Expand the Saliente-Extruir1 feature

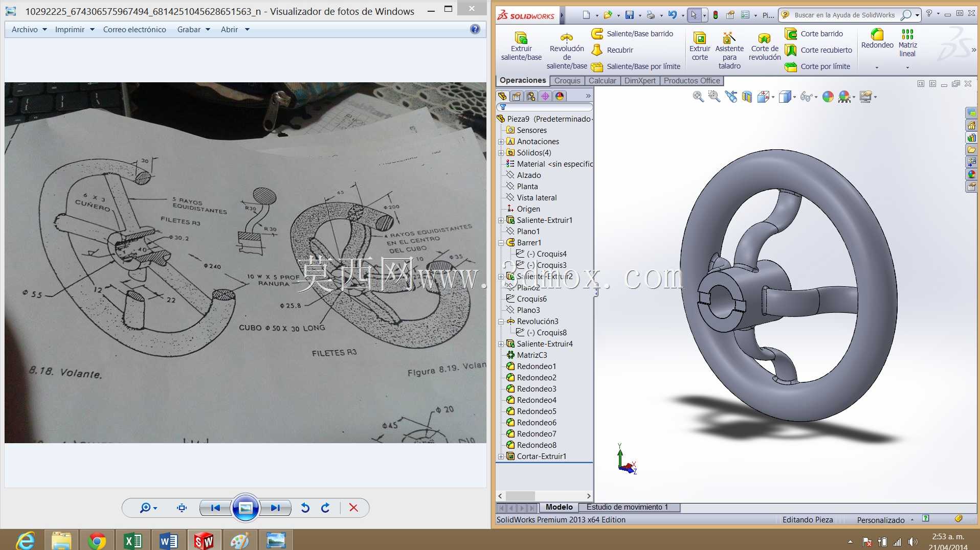point(501,220)
